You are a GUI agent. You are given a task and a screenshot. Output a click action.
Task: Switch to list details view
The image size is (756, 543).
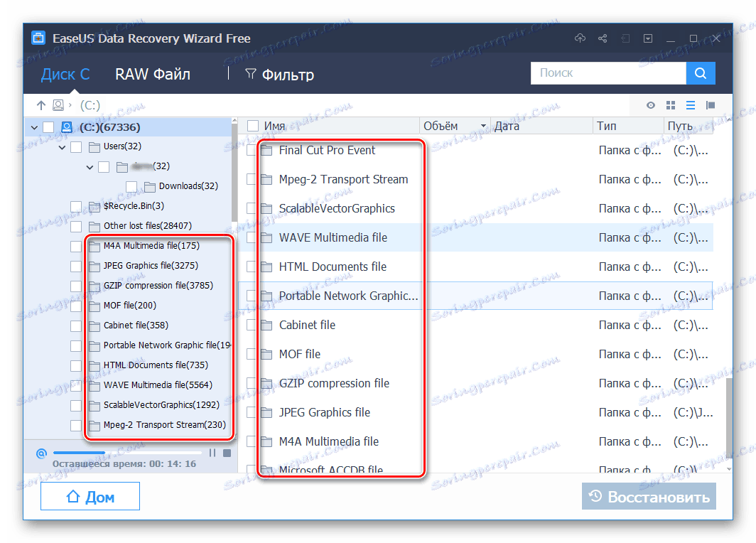(x=691, y=105)
